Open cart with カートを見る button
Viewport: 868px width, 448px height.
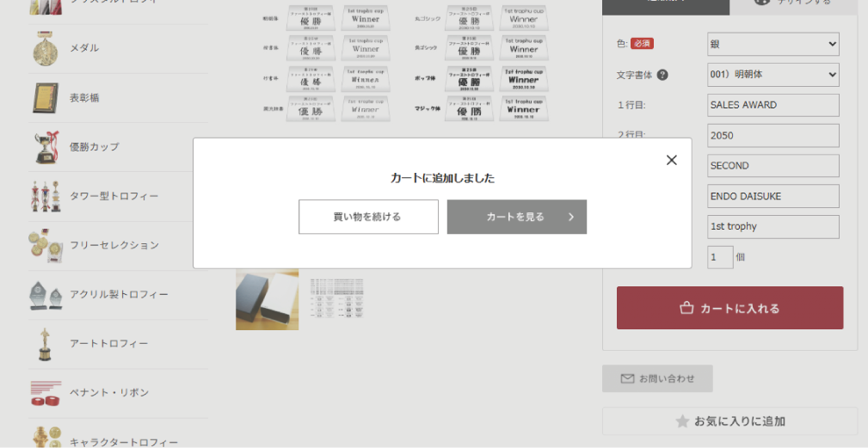point(516,217)
